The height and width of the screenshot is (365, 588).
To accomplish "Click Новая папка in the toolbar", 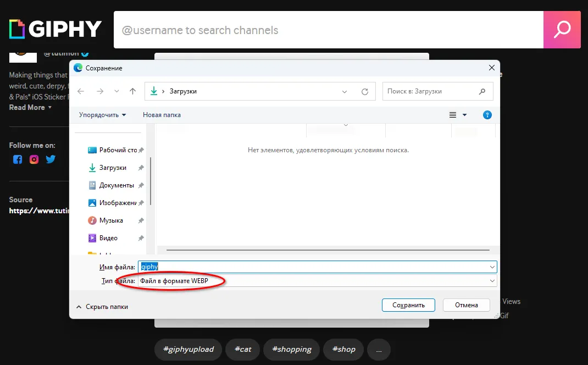I will 161,115.
